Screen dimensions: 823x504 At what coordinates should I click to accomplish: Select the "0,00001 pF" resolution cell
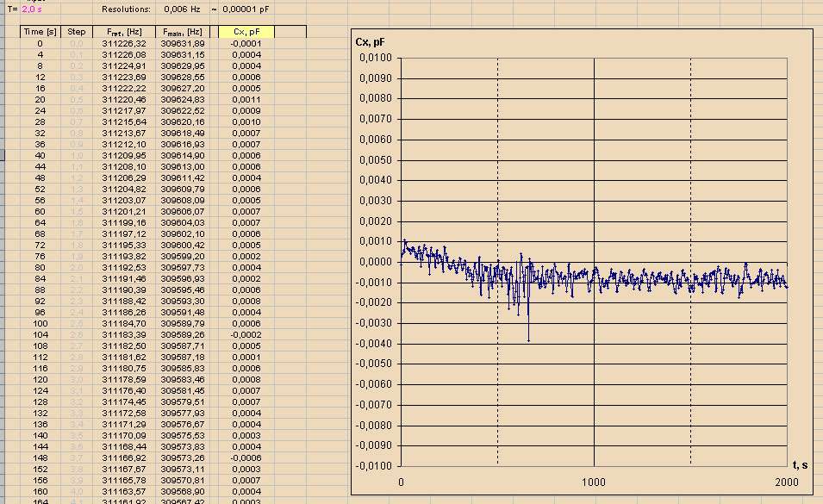[246, 9]
